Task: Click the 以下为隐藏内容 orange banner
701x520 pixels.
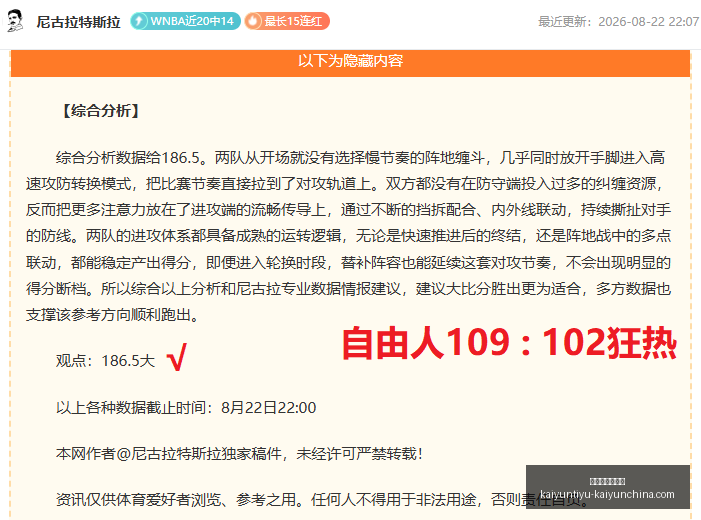Action: tap(350, 62)
